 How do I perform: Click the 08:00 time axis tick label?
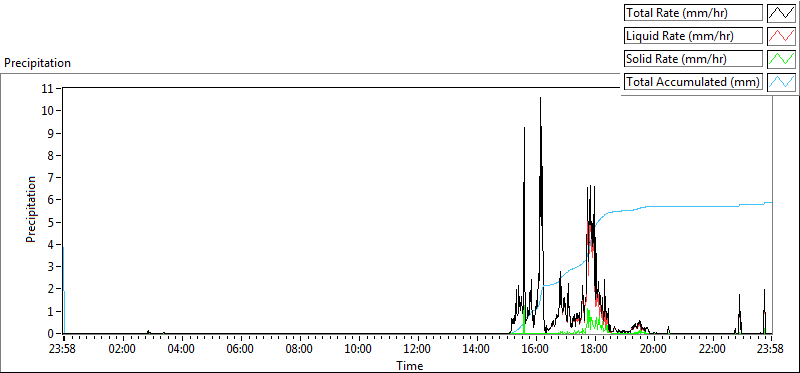(299, 350)
